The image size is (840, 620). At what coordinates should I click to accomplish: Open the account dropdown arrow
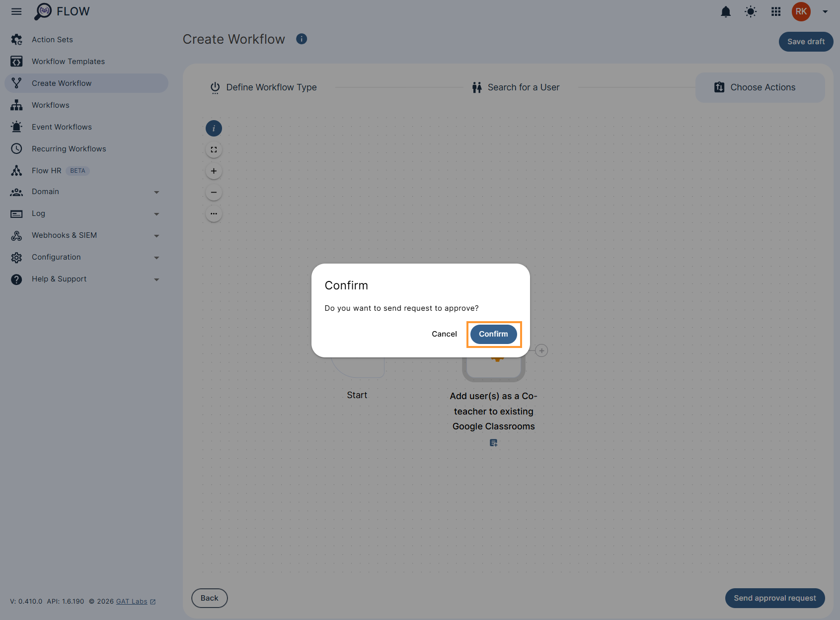point(825,11)
